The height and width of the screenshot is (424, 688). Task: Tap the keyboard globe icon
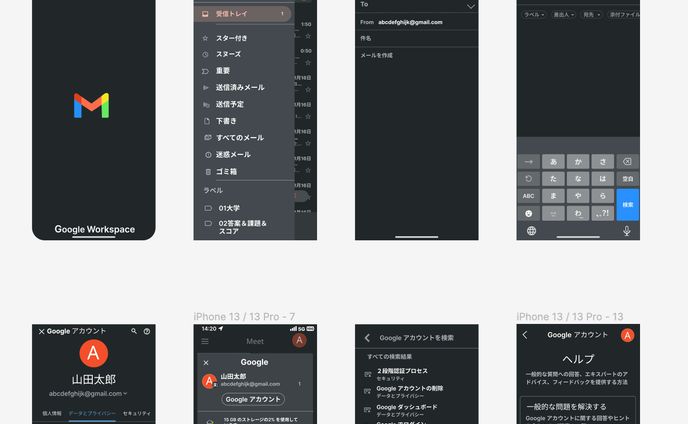click(x=530, y=231)
